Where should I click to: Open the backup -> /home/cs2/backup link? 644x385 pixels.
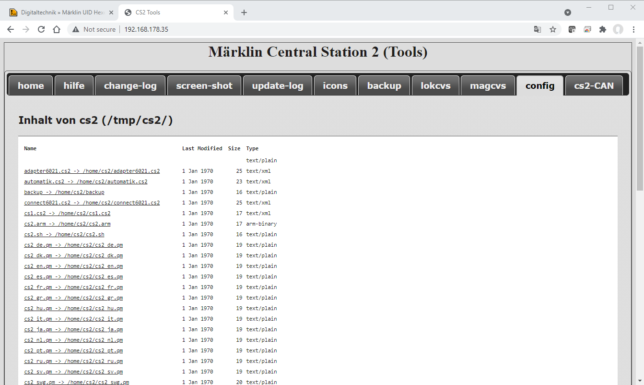click(x=64, y=192)
